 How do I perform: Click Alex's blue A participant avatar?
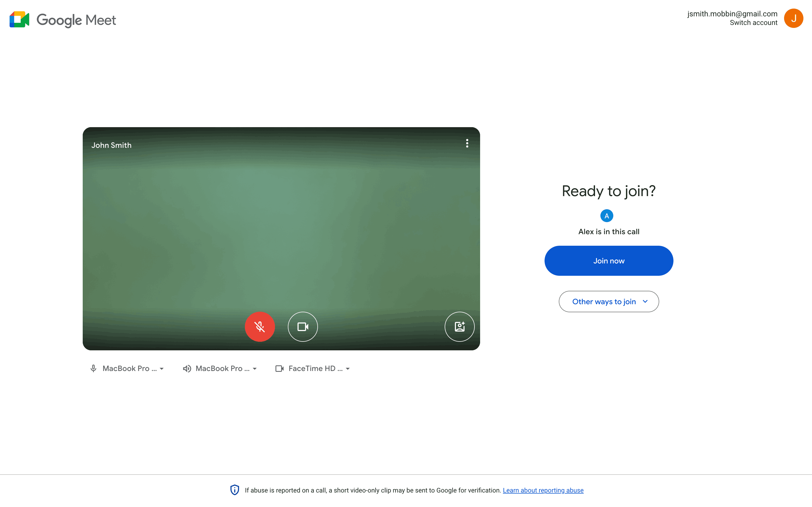point(606,216)
